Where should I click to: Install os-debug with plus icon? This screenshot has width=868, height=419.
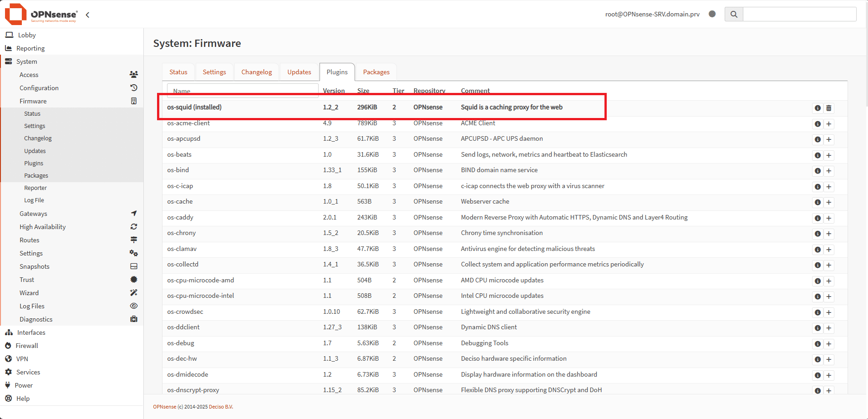[829, 344]
